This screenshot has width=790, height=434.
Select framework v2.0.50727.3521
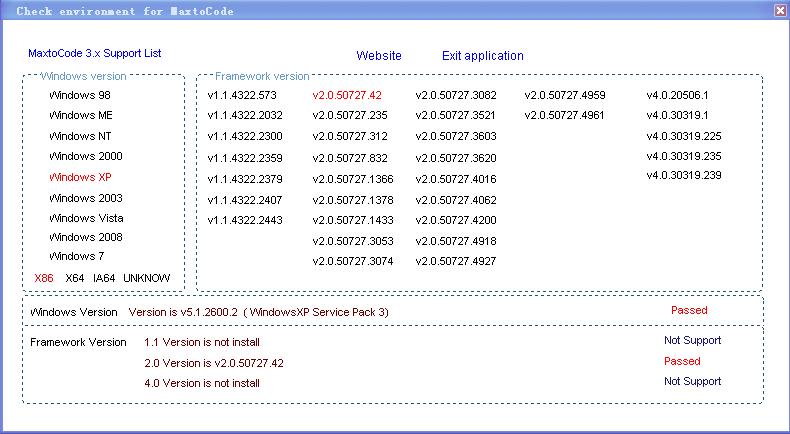[x=455, y=115]
